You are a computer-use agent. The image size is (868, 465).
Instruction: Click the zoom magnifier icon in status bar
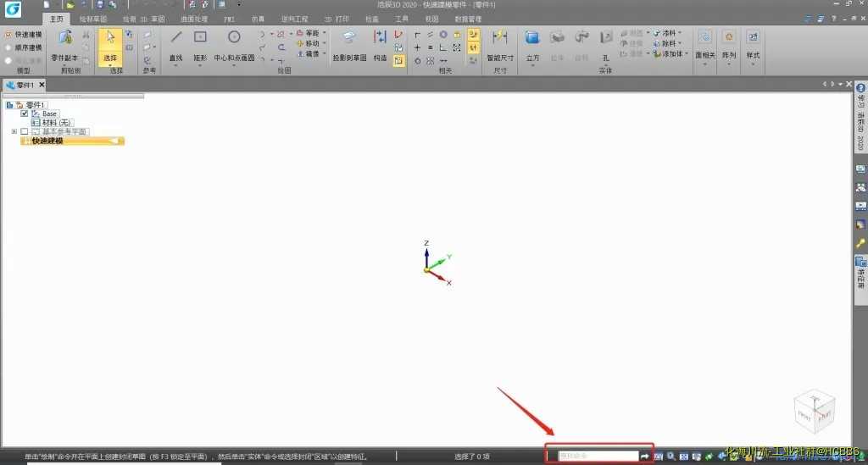[671, 457]
